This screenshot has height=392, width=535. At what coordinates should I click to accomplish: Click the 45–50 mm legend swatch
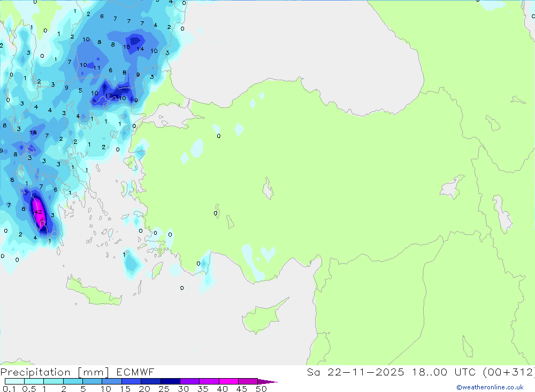coord(248,381)
